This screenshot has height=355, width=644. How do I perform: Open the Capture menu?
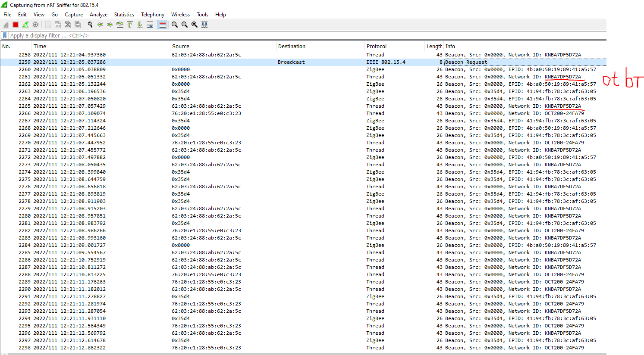click(x=73, y=14)
